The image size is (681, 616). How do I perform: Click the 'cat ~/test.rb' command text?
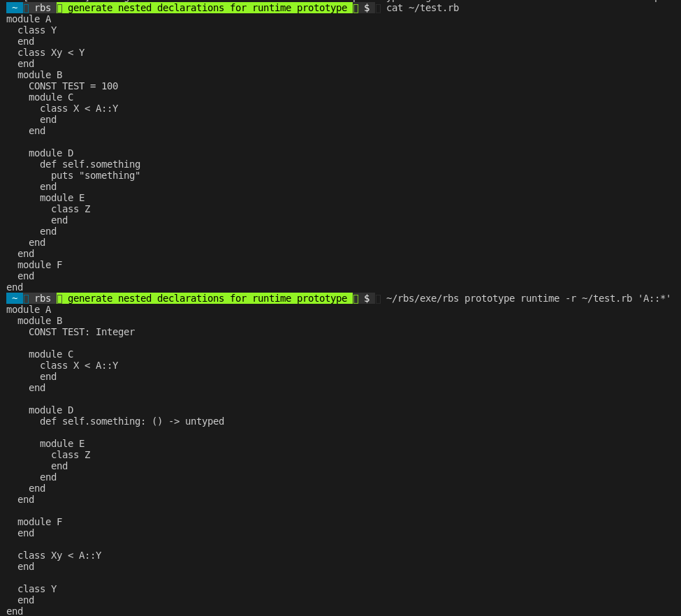point(423,8)
